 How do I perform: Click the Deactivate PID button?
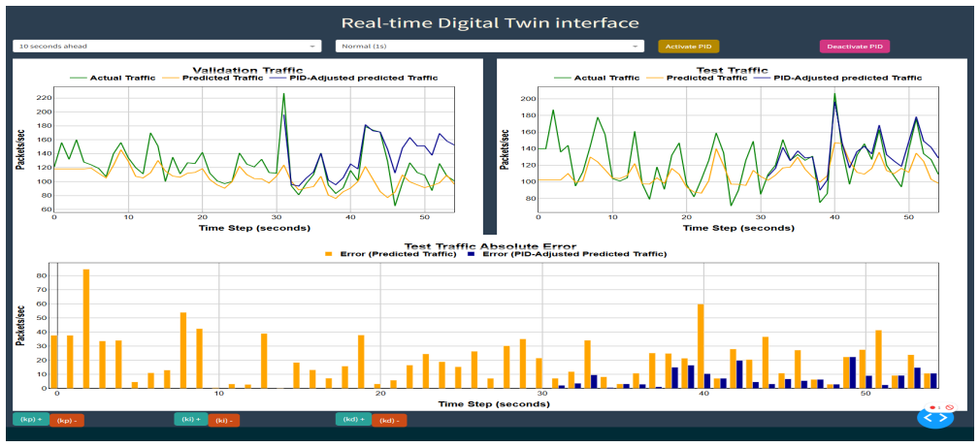pos(855,47)
